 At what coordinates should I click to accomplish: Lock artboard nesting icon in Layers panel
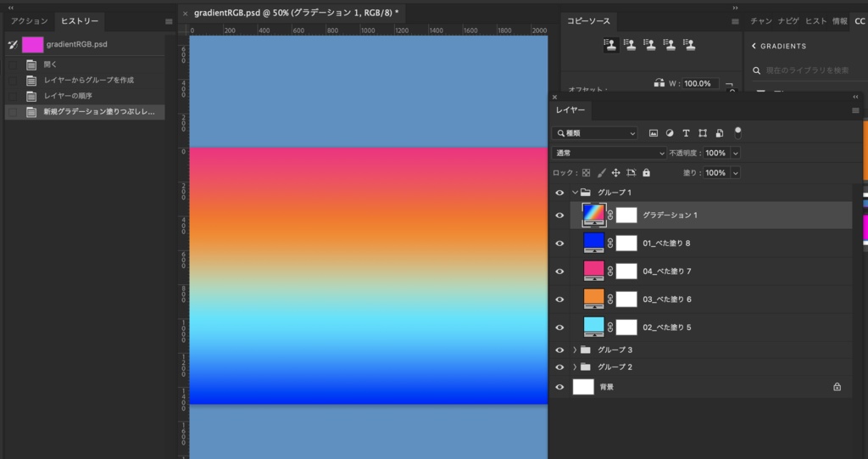pos(631,173)
